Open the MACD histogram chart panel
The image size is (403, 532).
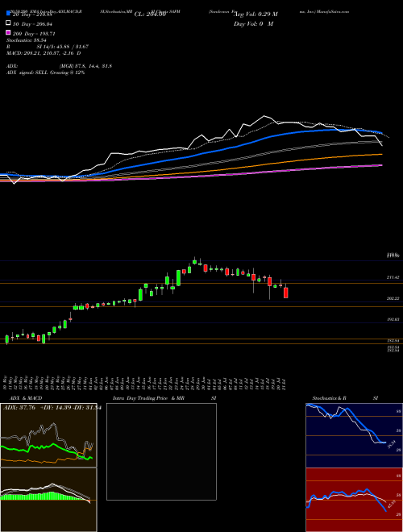tap(48, 500)
